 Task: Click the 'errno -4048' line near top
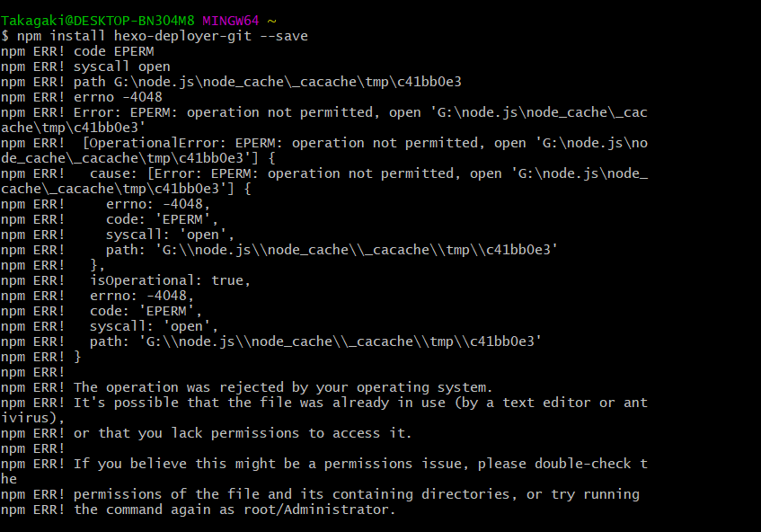[82, 97]
